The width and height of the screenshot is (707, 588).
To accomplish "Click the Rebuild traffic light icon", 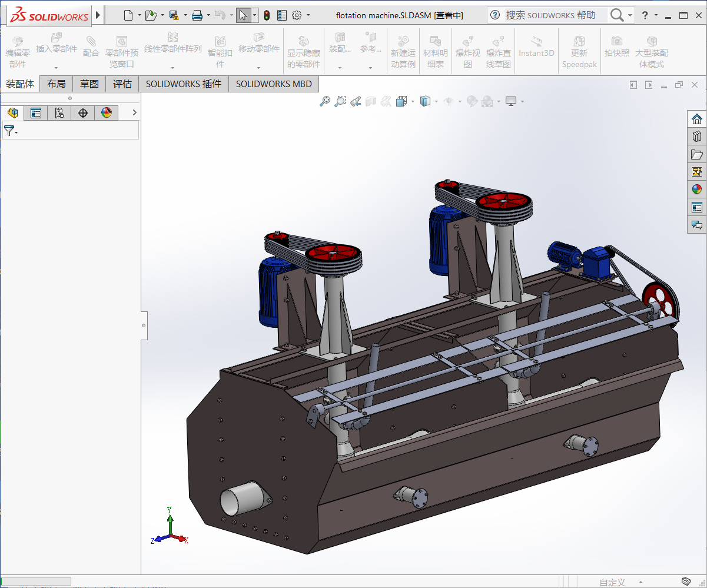I will pyautogui.click(x=267, y=15).
